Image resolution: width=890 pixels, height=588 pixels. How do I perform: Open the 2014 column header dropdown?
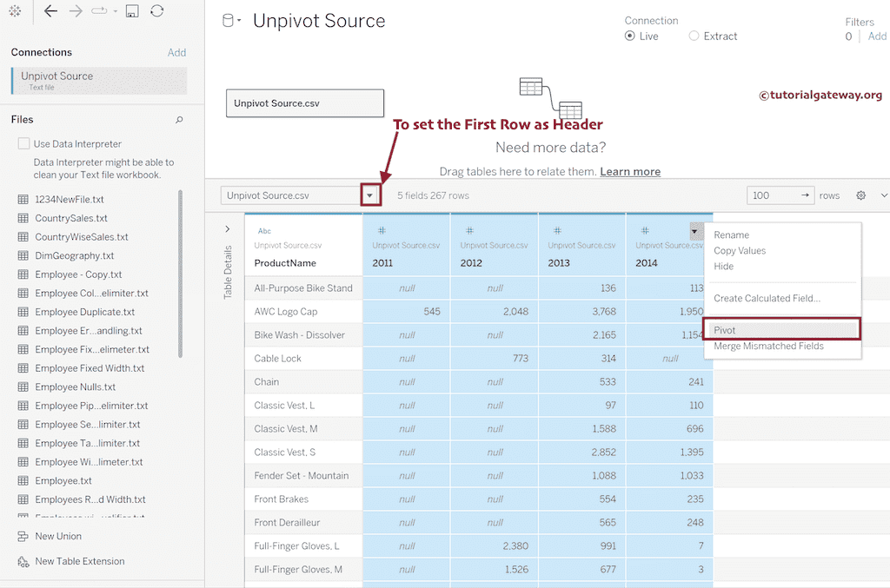click(695, 230)
